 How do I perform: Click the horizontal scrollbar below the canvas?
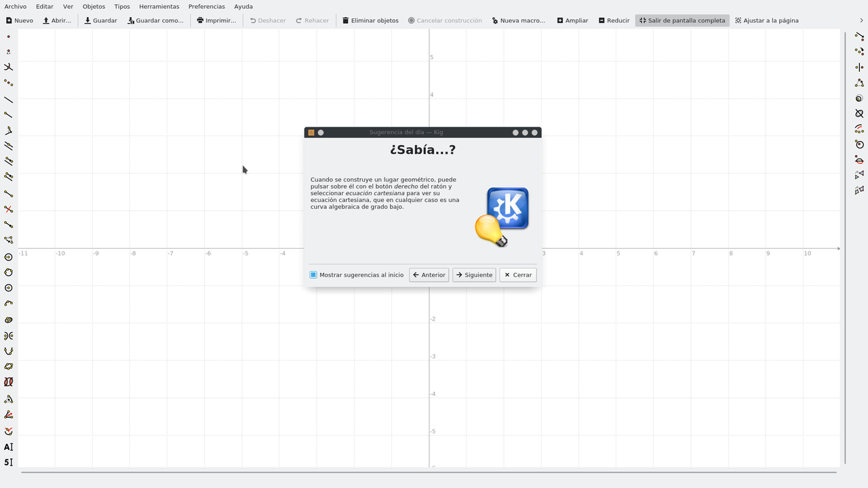coord(429,472)
